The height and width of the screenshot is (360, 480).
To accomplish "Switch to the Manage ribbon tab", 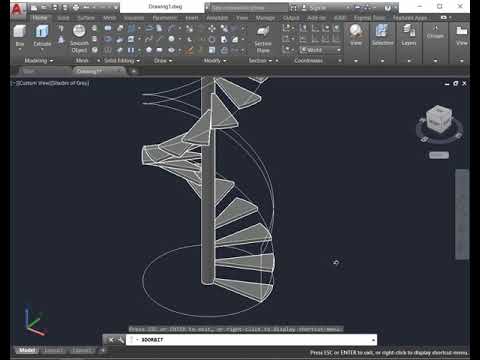I will pos(265,18).
